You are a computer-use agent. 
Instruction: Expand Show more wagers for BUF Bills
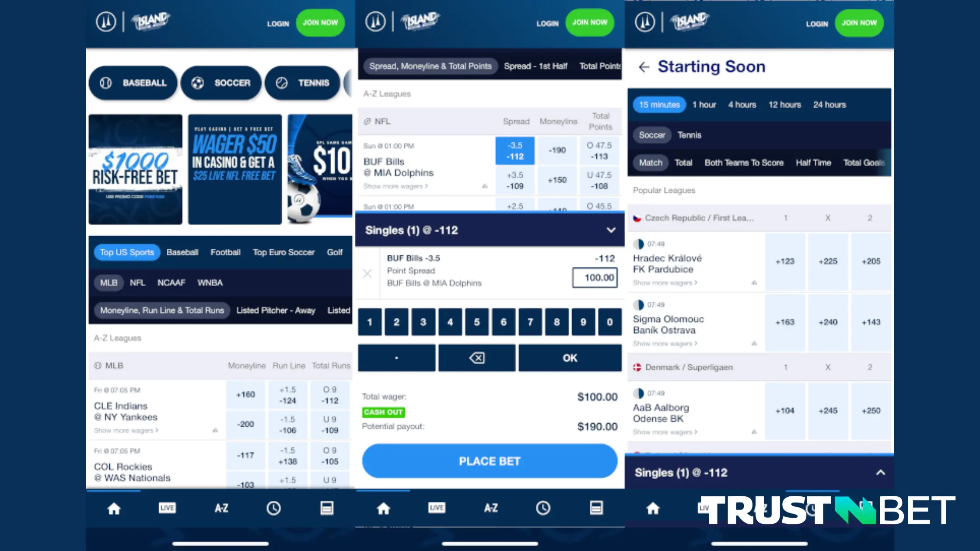pos(398,186)
